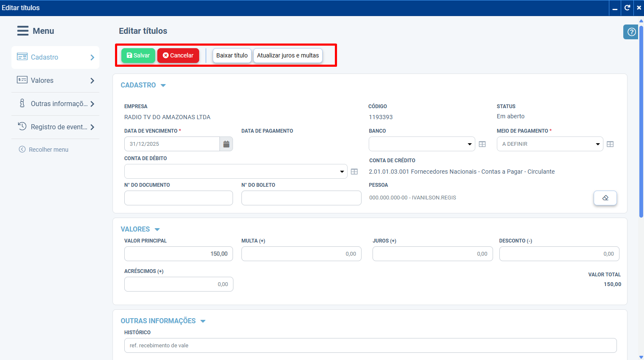The height and width of the screenshot is (360, 644).
Task: Open Outras informações menu item
Action: (x=55, y=104)
